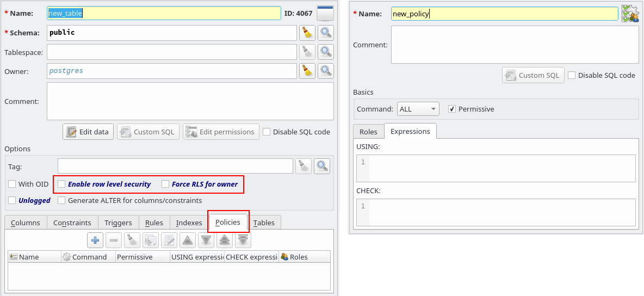
Task: Move the policy up one position
Action: tap(187, 239)
